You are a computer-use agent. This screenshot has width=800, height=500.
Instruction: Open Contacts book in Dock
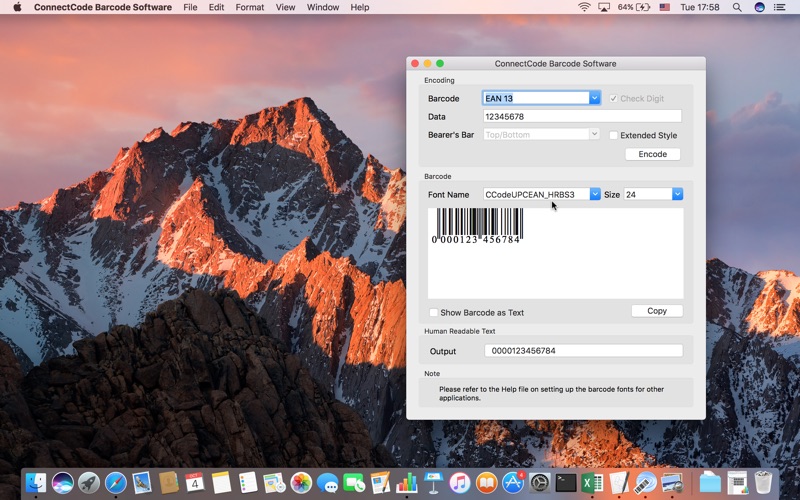pyautogui.click(x=168, y=483)
